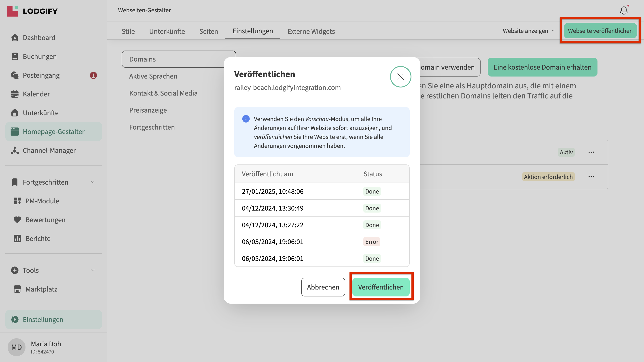Open the Website anzeigen dropdown
This screenshot has width=644, height=362.
[528, 31]
